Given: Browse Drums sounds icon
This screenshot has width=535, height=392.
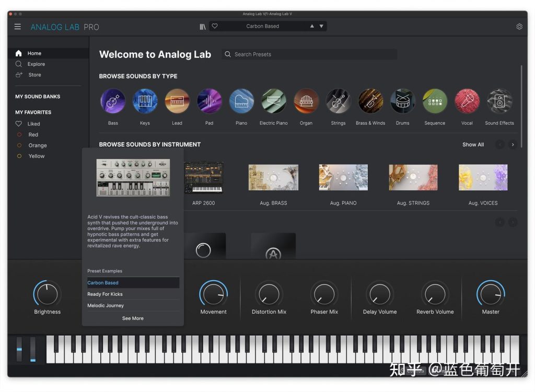Looking at the screenshot, I should pos(403,101).
